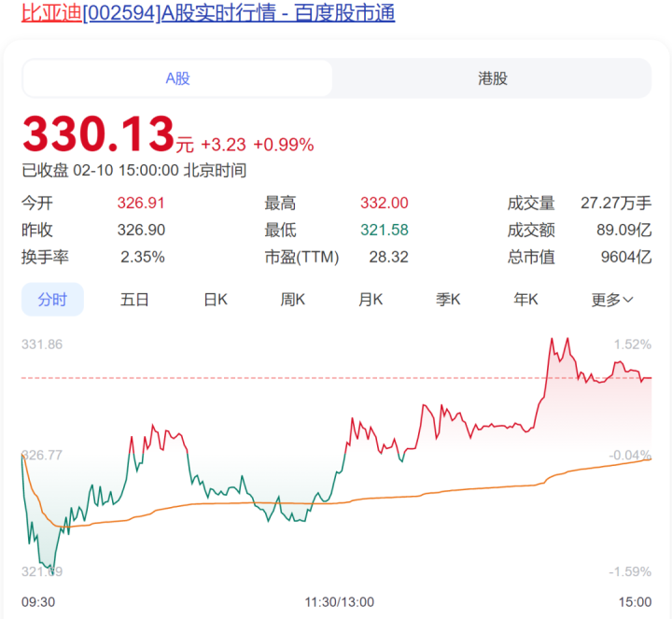Select the 周K chart tab
672x619 pixels.
point(293,300)
